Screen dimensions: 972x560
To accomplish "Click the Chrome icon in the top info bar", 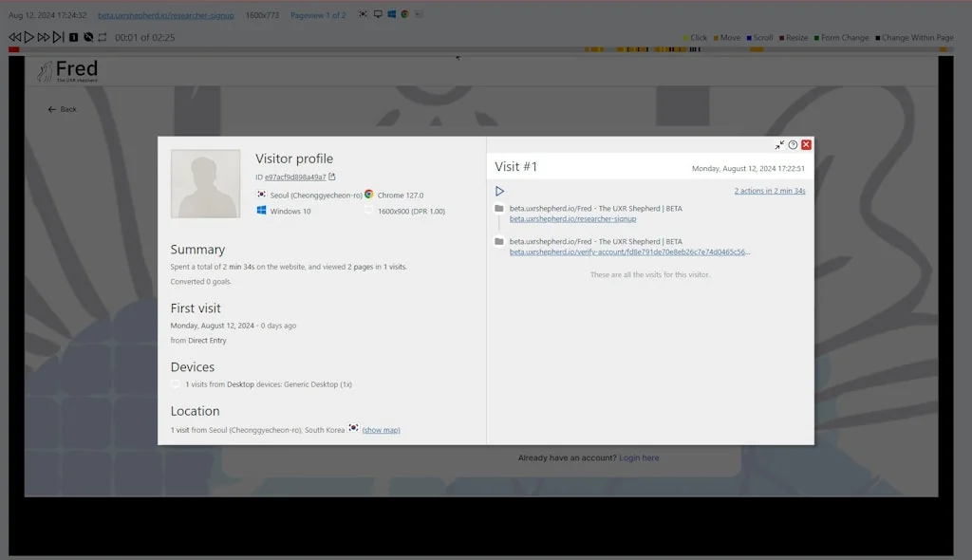I will tap(404, 14).
